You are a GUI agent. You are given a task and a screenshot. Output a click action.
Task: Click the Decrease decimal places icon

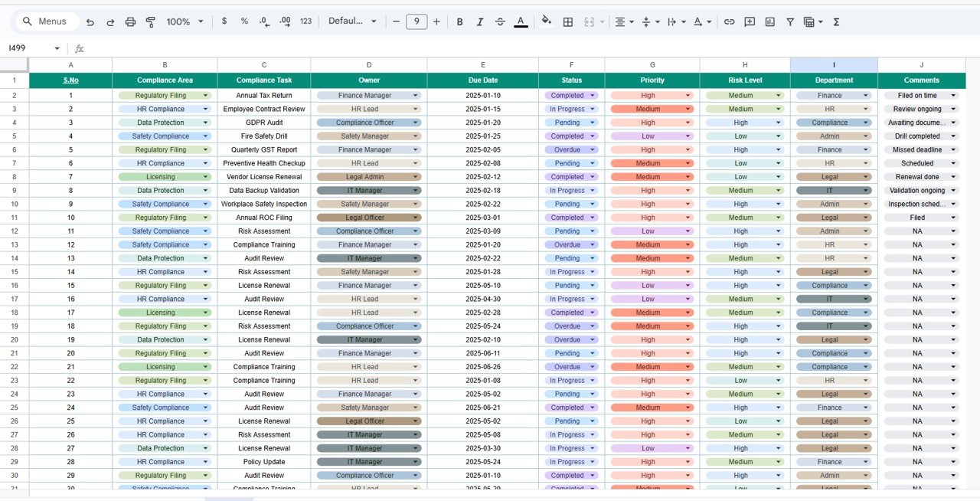(x=264, y=21)
